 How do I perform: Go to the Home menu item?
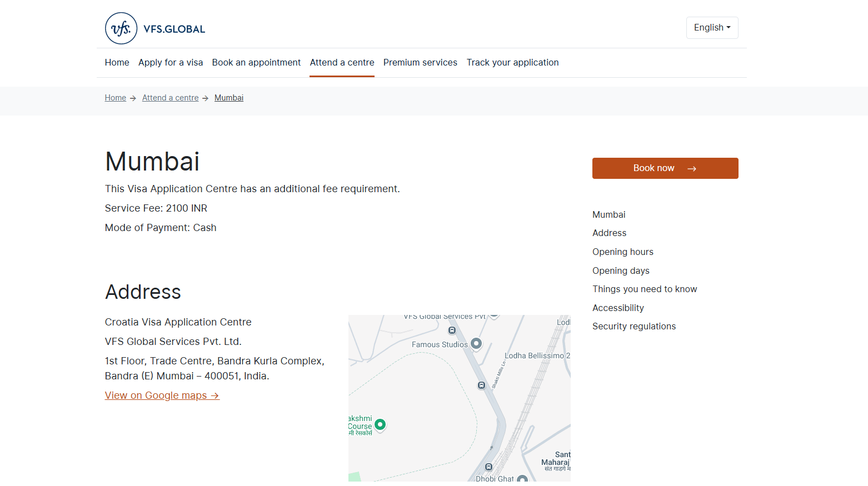coord(117,62)
